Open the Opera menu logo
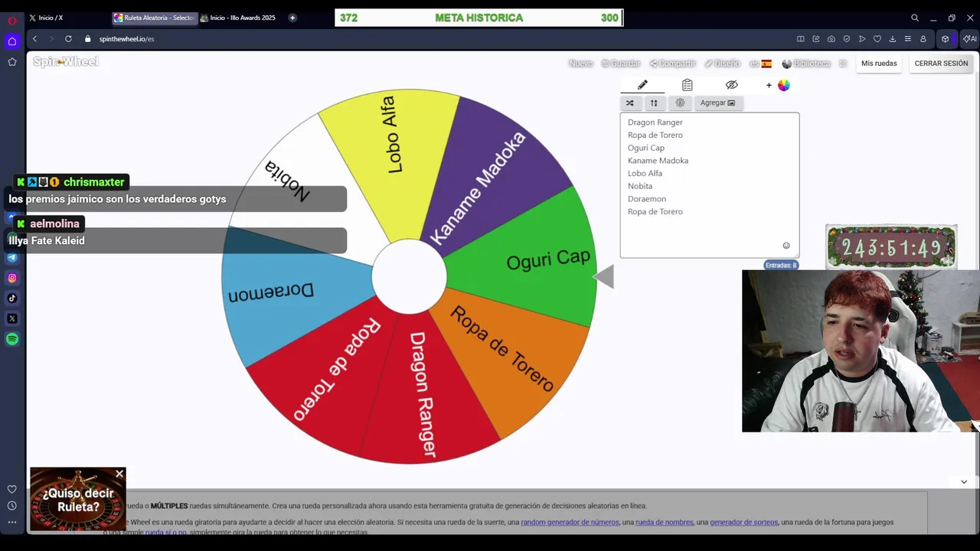The image size is (980, 551). (x=12, y=21)
